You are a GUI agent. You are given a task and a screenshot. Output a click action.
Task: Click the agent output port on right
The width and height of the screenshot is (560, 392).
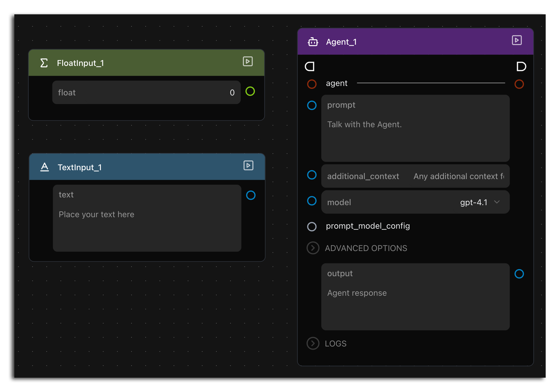[519, 84]
